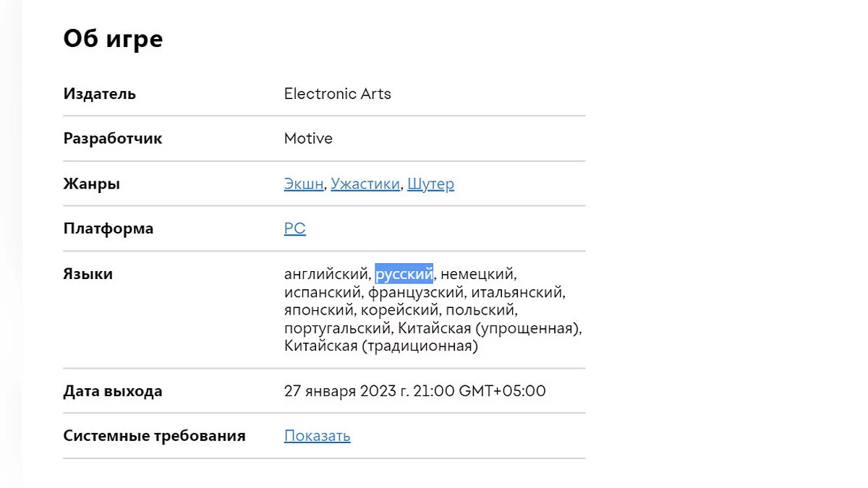Open the PC platform link
The image size is (868, 488).
coord(295,229)
